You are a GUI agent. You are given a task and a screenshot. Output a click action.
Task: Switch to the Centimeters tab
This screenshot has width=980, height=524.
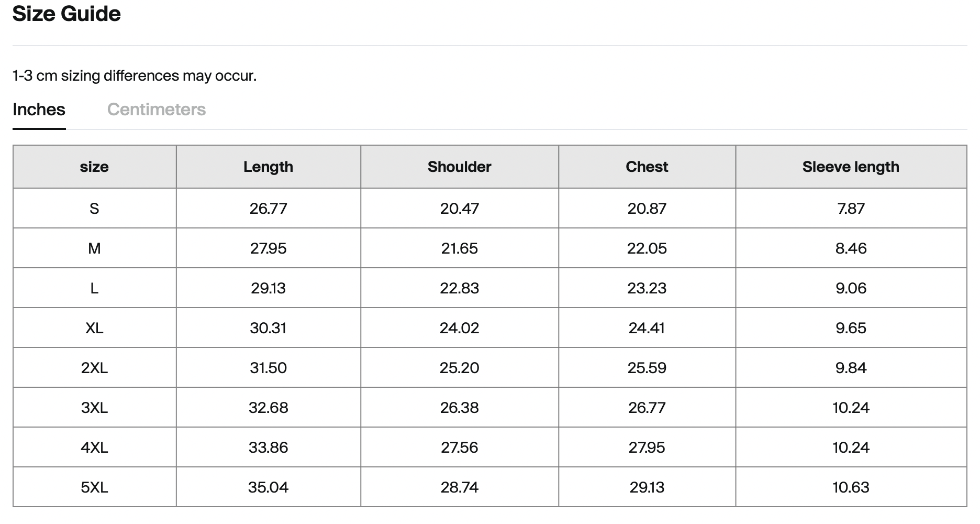[157, 110]
